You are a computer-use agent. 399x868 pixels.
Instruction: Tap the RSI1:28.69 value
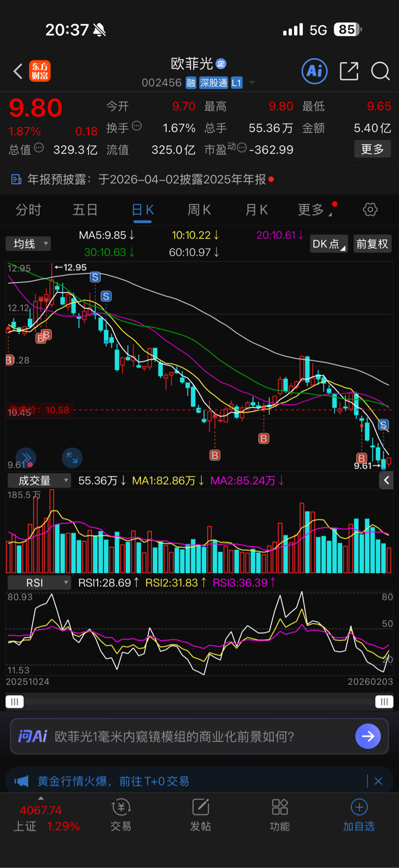109,582
